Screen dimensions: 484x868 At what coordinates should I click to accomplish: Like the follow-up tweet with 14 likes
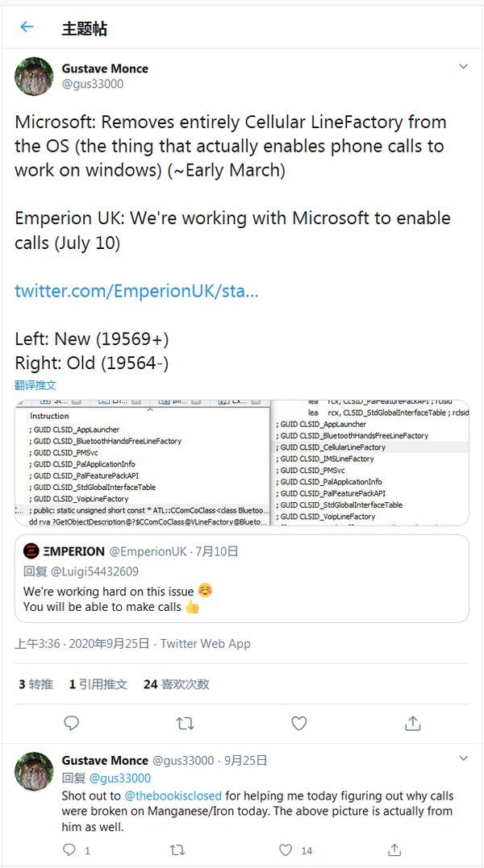286,849
